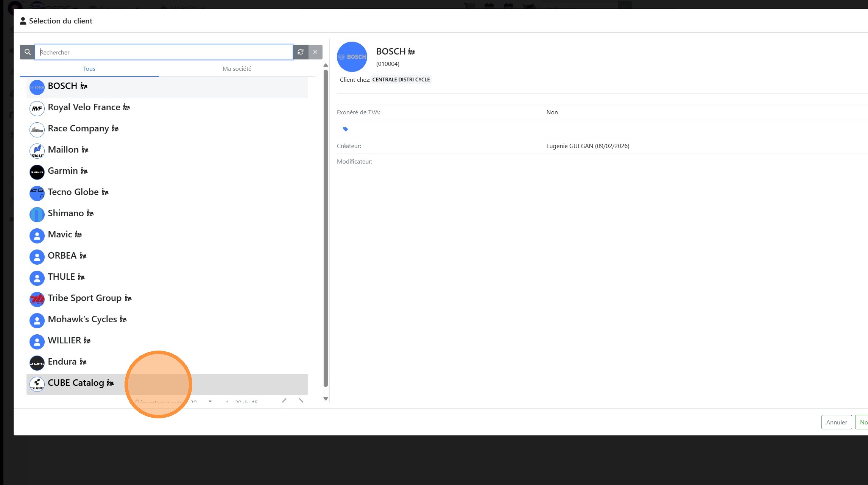Click in the Rechercher search field
Screen dimensions: 868x485
click(x=164, y=52)
